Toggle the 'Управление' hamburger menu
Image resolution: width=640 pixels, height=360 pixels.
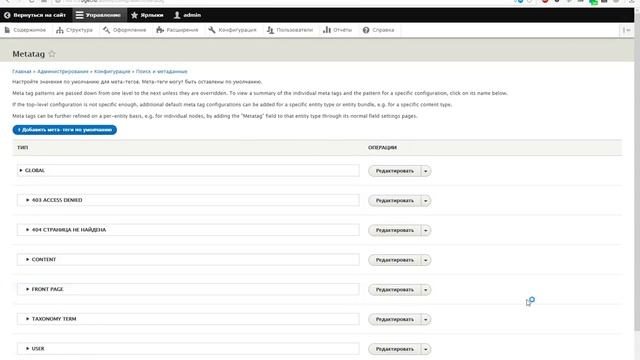click(x=98, y=15)
